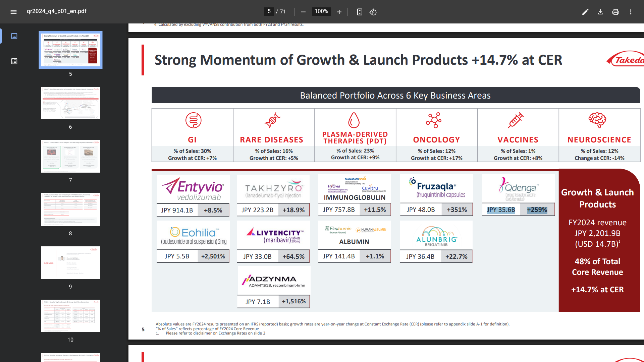
Task: Click the fit to page icon
Action: (x=360, y=12)
